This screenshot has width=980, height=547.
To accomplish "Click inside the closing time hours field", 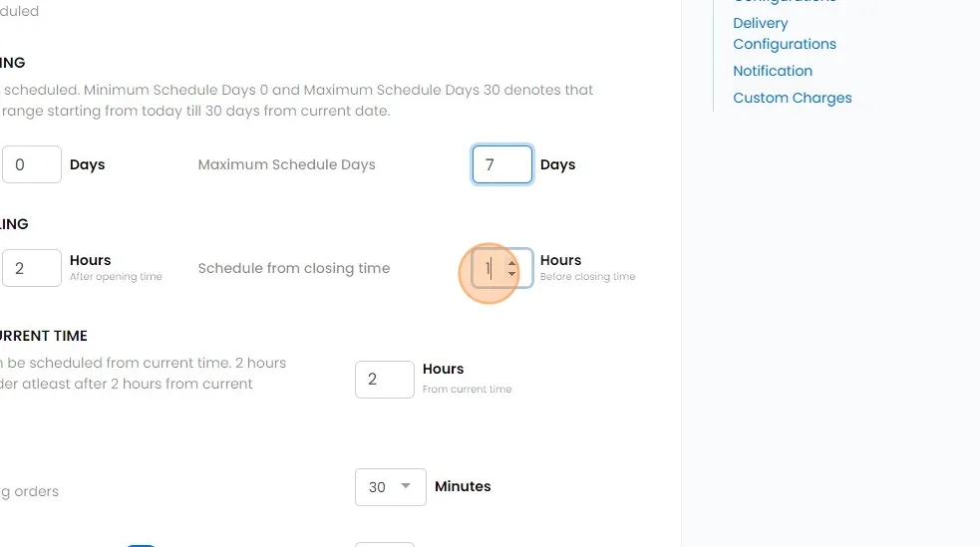I will [x=490, y=268].
